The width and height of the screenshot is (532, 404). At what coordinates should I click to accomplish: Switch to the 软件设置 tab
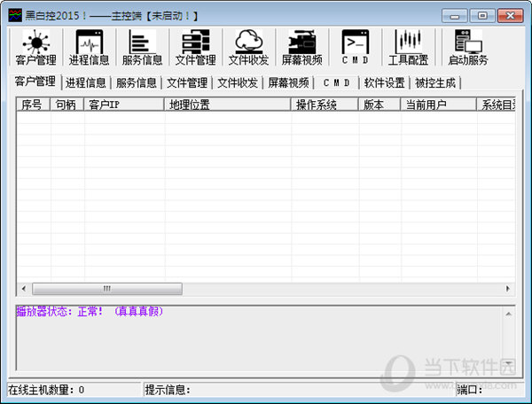coord(384,83)
